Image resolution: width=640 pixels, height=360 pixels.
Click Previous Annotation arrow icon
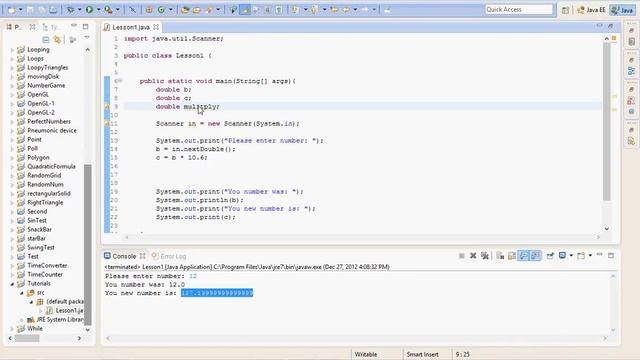click(x=314, y=9)
